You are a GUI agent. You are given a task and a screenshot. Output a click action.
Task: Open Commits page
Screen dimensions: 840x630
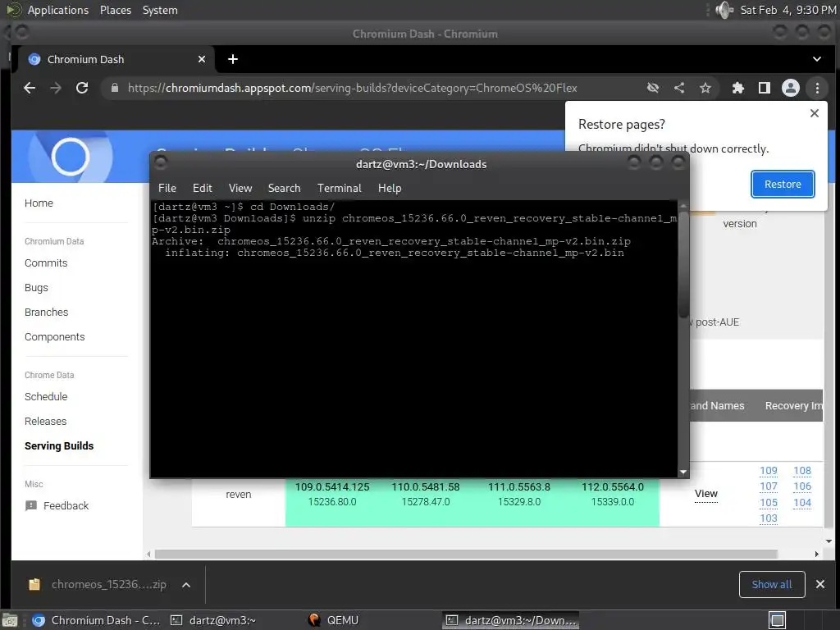[46, 263]
